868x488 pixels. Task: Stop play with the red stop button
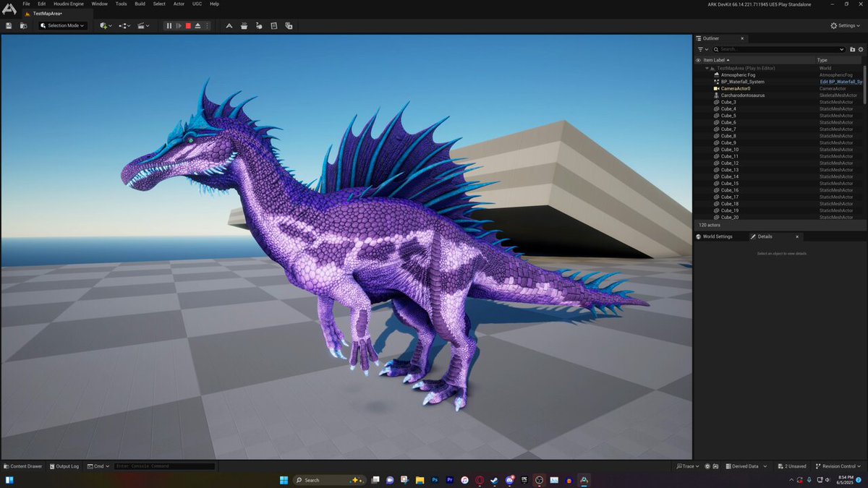[188, 25]
